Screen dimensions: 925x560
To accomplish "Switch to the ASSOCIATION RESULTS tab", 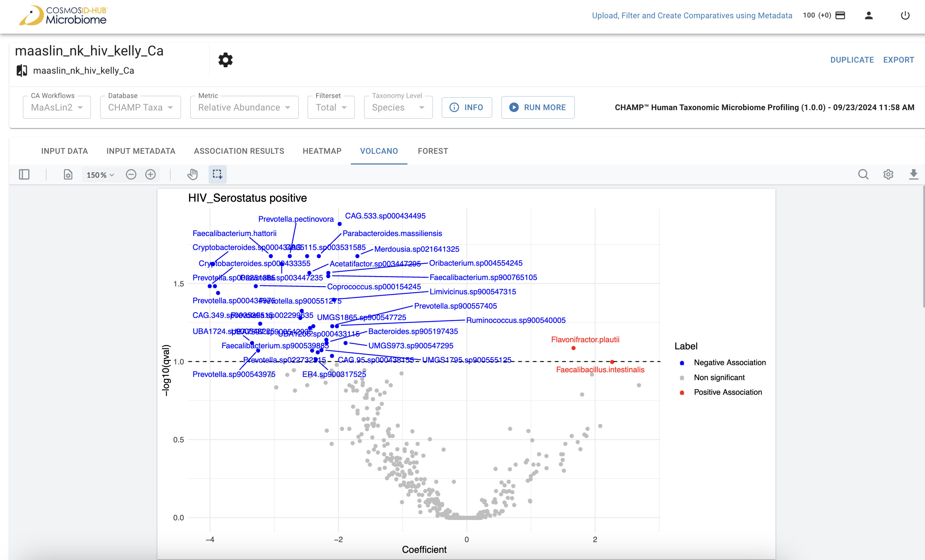I will click(239, 151).
